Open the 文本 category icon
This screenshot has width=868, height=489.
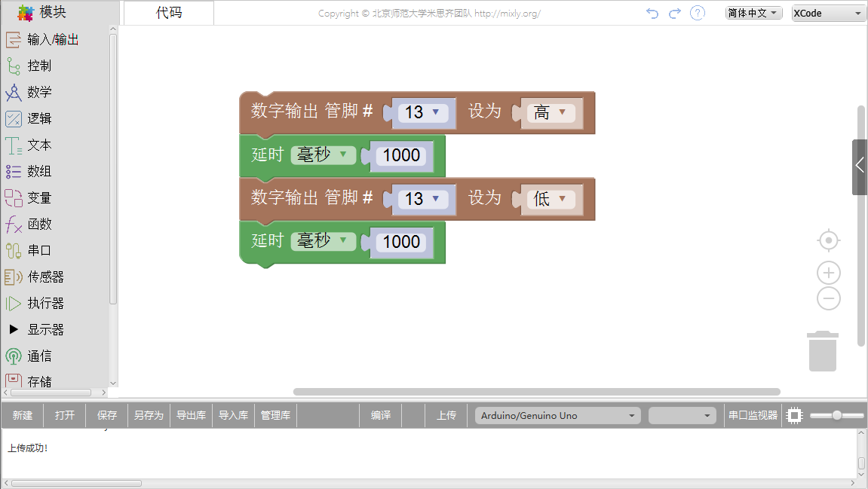point(14,145)
